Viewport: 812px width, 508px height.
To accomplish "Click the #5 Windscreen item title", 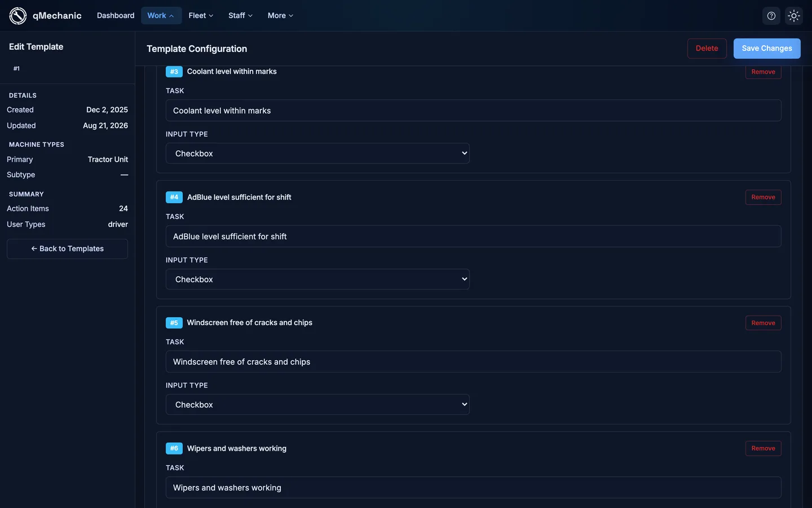I will point(249,323).
